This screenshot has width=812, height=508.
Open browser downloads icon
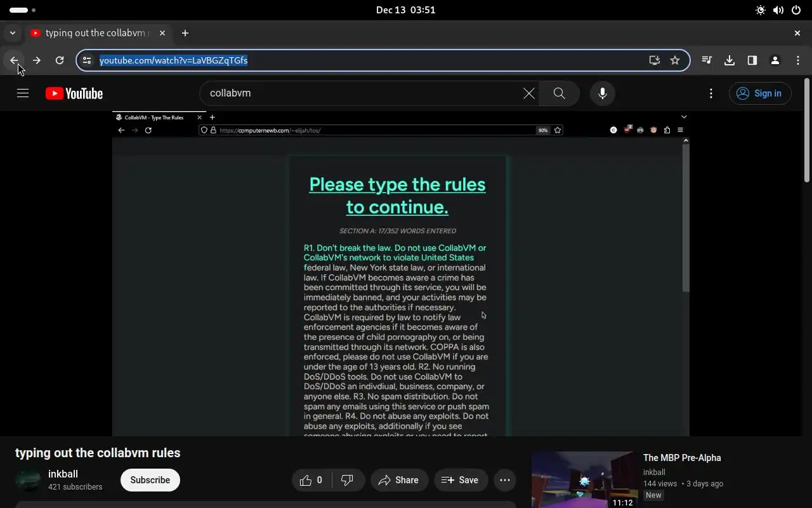[730, 60]
